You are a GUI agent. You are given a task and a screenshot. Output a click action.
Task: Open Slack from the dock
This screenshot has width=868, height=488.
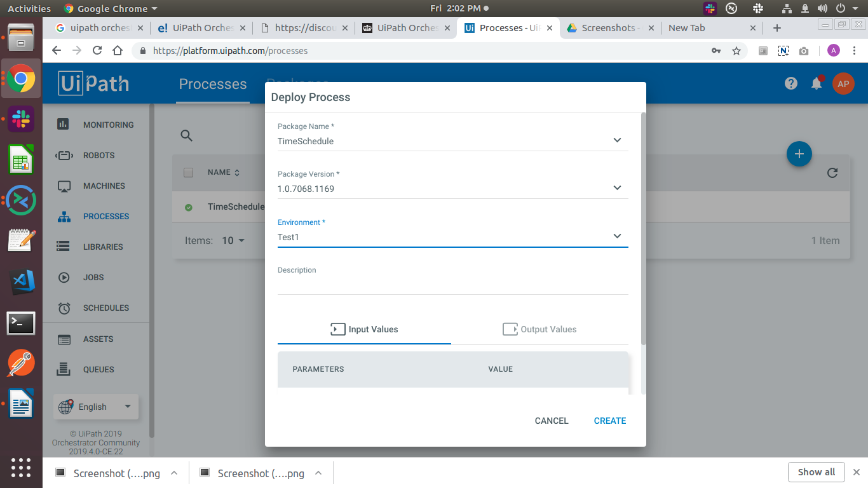[x=21, y=119]
